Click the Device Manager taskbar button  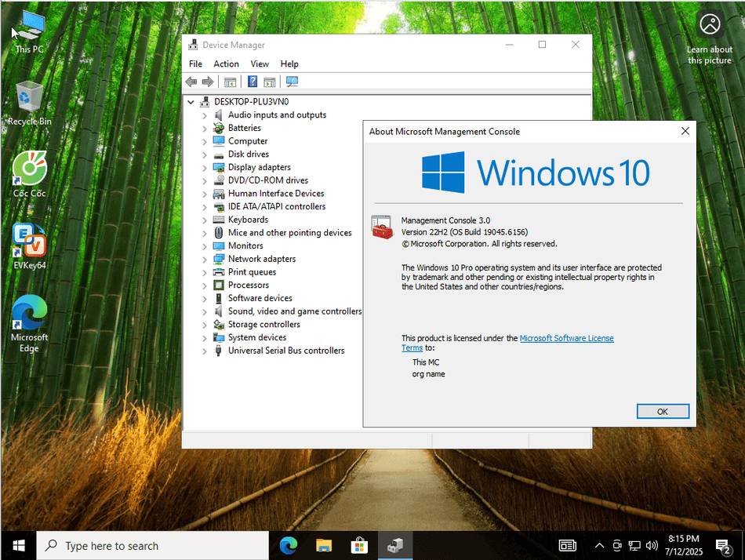click(395, 546)
